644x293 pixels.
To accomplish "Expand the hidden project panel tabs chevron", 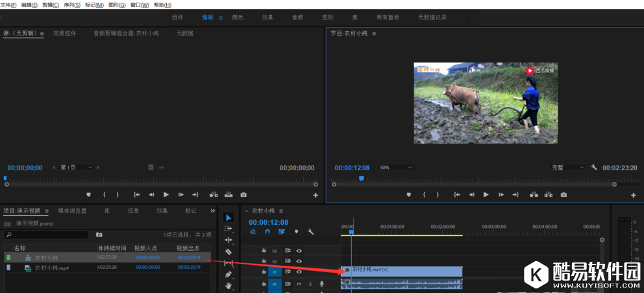I will pyautogui.click(x=212, y=210).
